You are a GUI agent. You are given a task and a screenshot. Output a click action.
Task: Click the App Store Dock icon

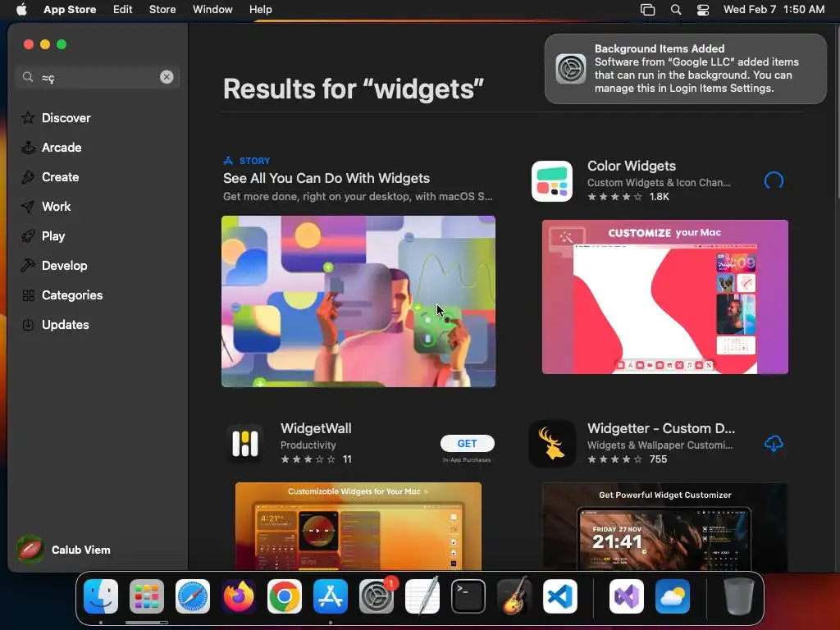[331, 596]
